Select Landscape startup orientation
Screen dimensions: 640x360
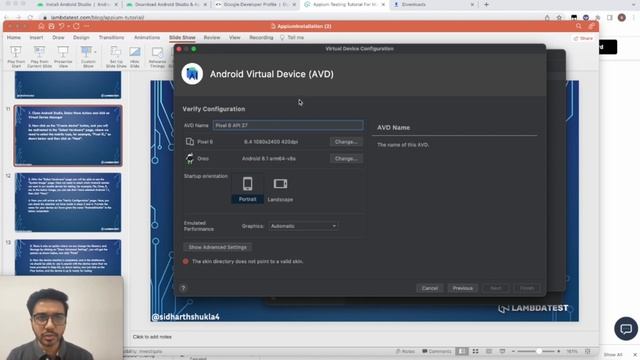[280, 189]
